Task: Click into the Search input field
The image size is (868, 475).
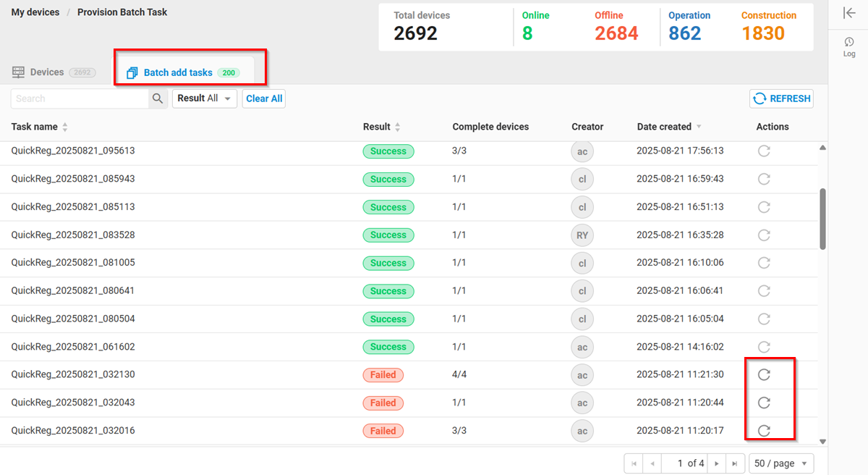Action: tap(80, 98)
